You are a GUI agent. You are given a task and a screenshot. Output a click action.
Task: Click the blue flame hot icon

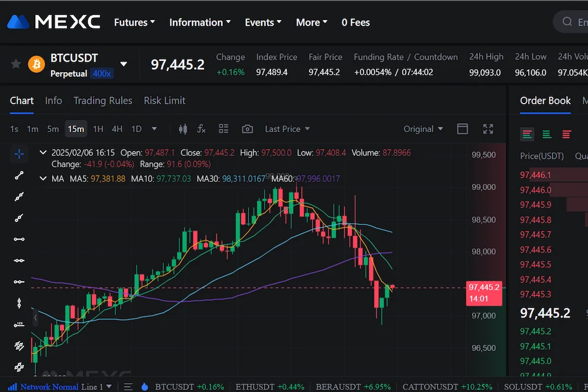pyautogui.click(x=144, y=387)
